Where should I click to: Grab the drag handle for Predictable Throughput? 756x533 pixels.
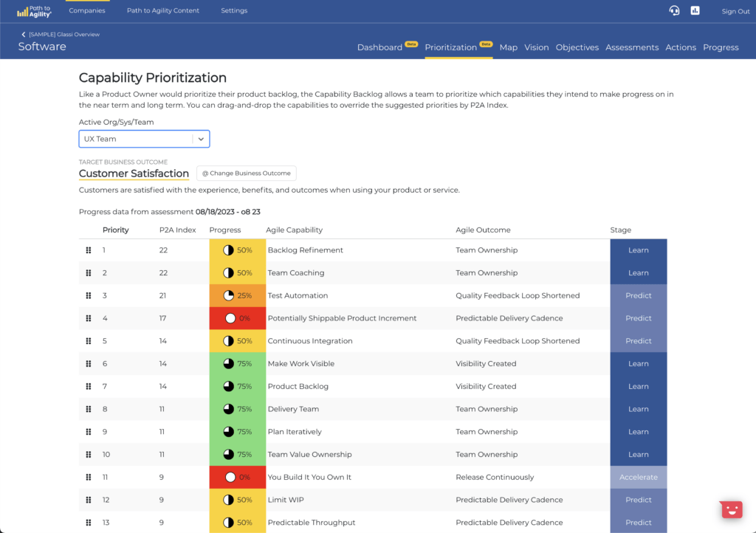[89, 523]
